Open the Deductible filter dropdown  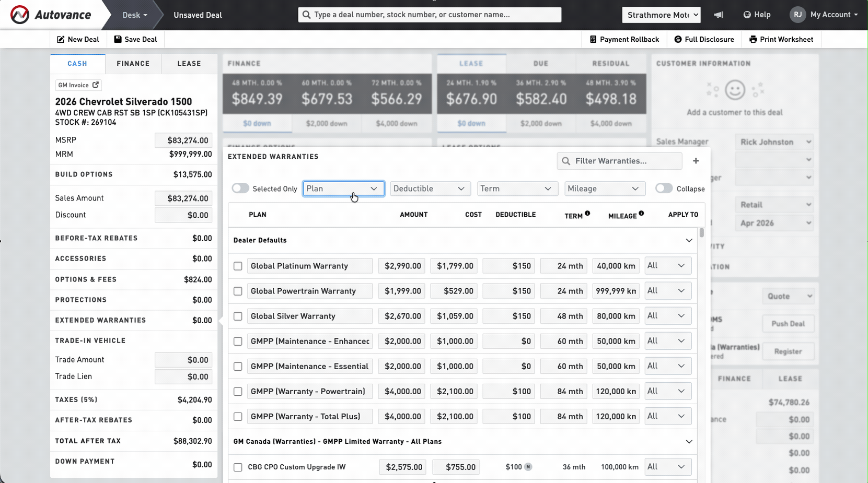(430, 189)
